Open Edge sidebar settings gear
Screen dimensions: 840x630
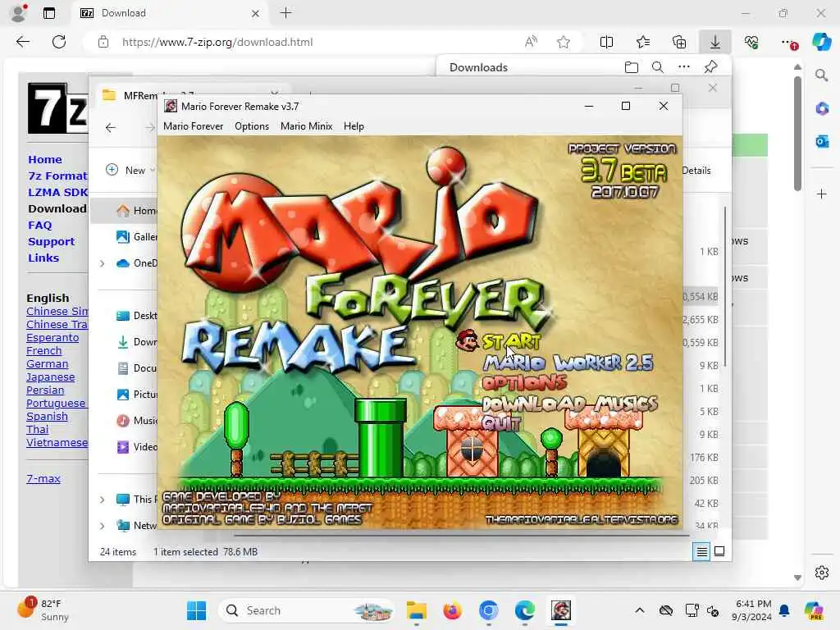pyautogui.click(x=822, y=573)
